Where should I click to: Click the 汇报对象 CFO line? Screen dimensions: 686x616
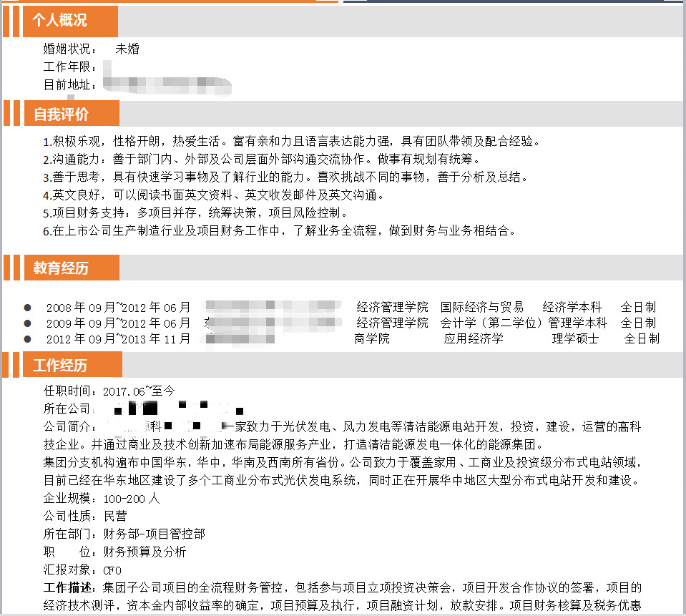82,570
